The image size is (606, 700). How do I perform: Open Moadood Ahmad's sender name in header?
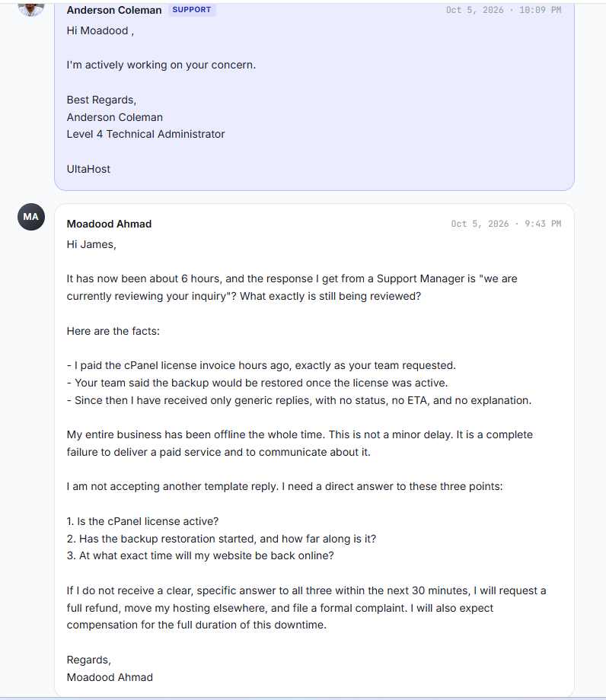(x=109, y=224)
